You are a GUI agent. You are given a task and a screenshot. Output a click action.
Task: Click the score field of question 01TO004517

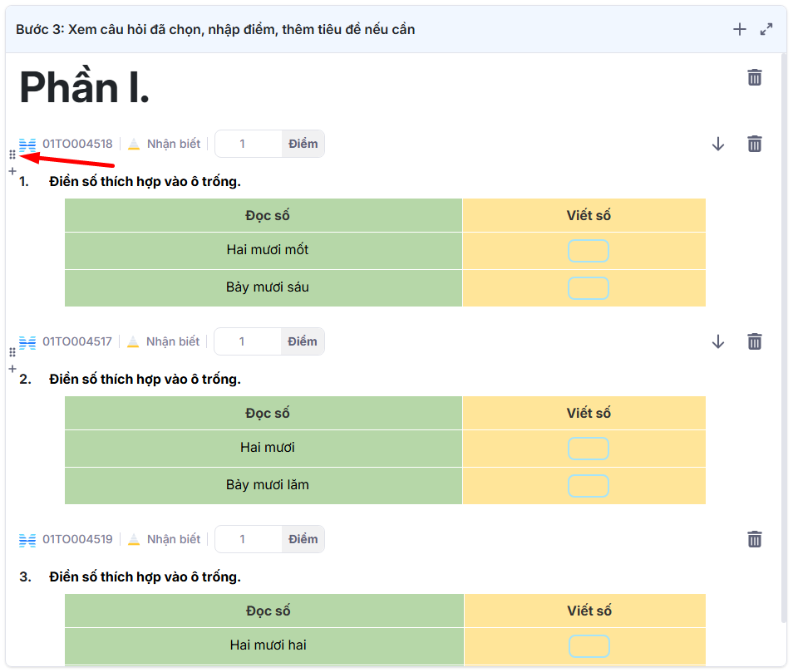247,341
